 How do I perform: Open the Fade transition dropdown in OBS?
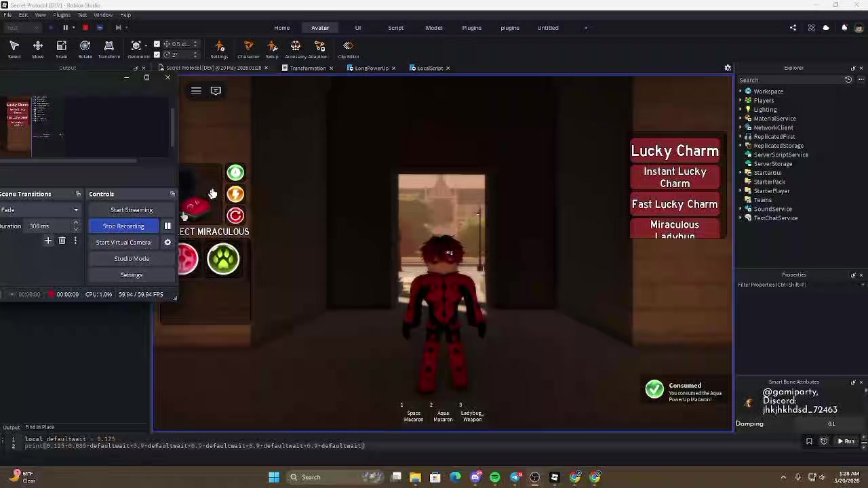[x=39, y=210]
